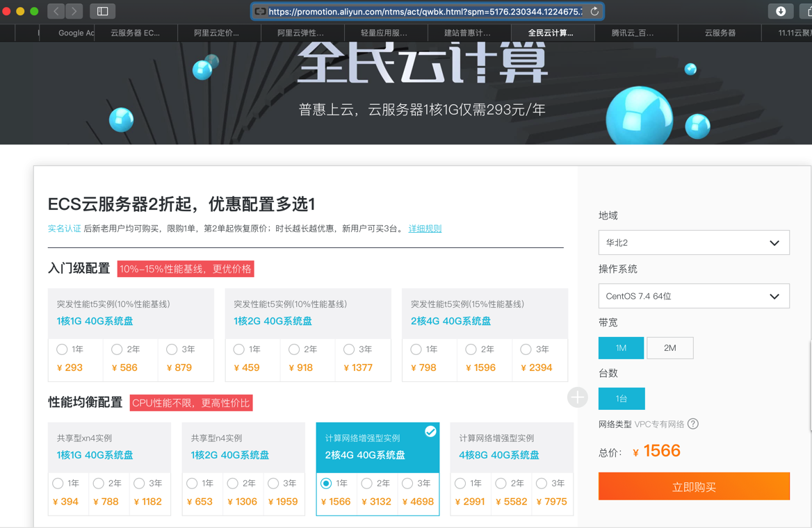Select 1M bandwidth option
This screenshot has height=528, width=812.
coord(621,348)
